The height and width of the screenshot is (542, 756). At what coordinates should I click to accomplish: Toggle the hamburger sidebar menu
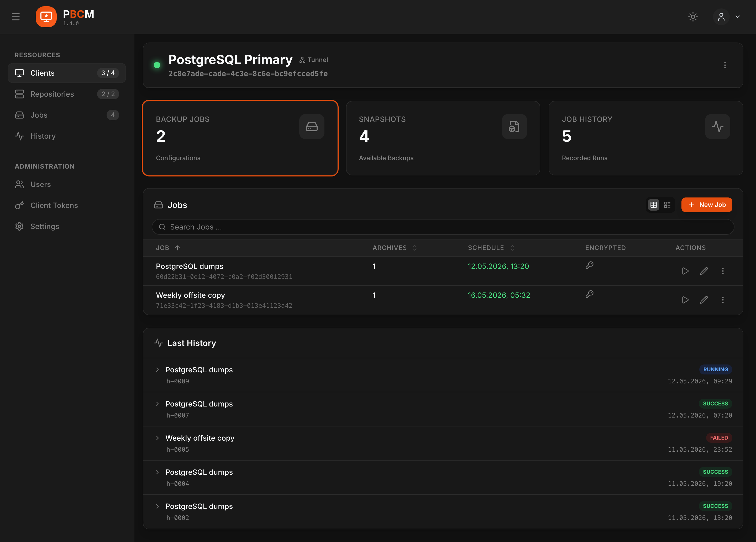point(16,17)
